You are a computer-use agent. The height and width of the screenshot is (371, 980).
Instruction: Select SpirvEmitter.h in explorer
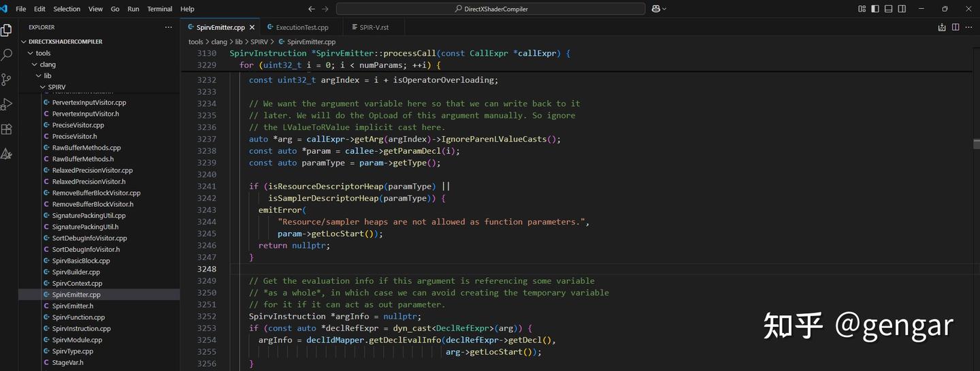[x=73, y=306]
